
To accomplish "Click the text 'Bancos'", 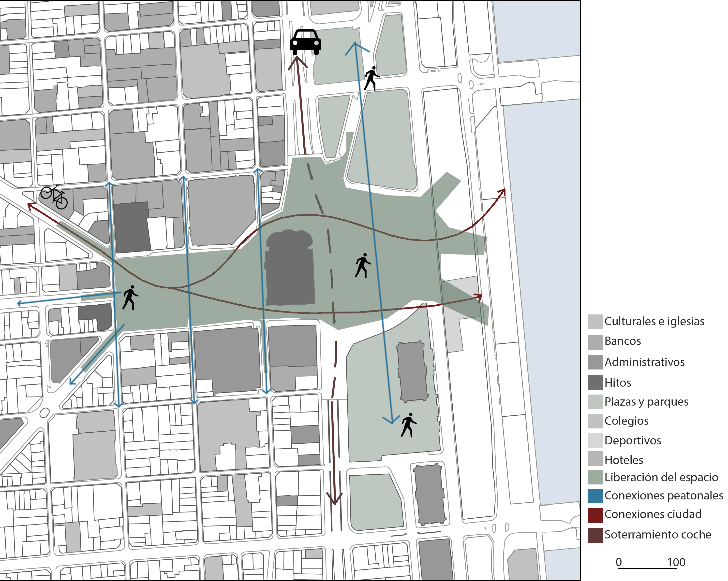I will [x=623, y=341].
